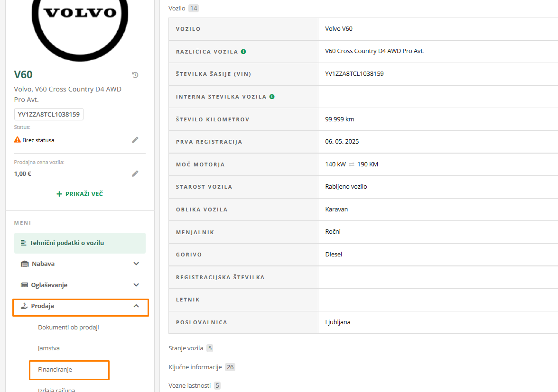This screenshot has width=558, height=392.
Task: Click the V60 vehicle title
Action: point(23,74)
